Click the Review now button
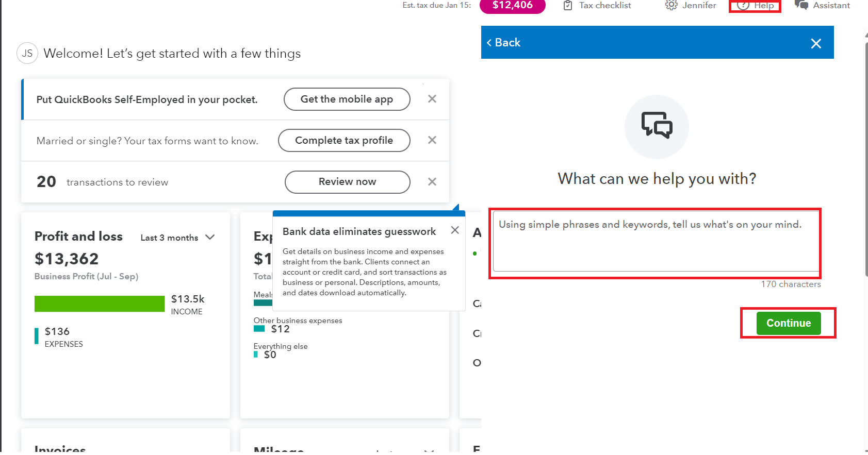The width and height of the screenshot is (868, 455). 347,182
